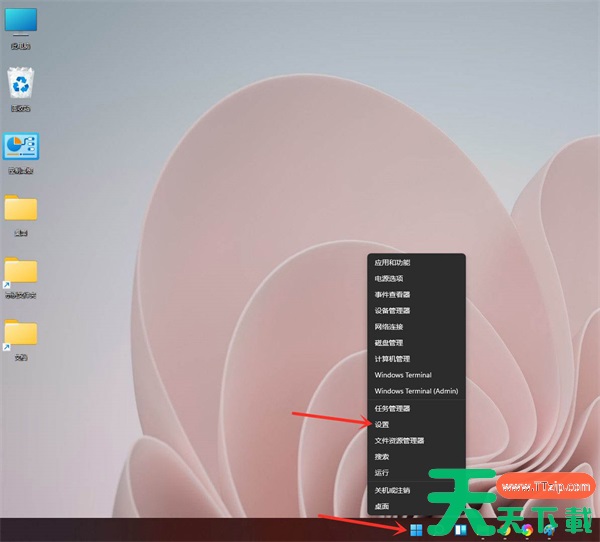This screenshot has width=600, height=542.
Task: Click 设置 in the Start context menu
Action: point(416,425)
